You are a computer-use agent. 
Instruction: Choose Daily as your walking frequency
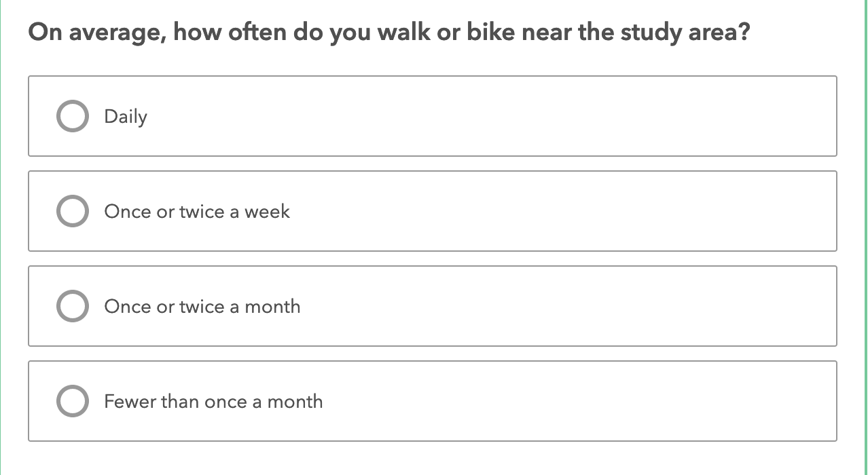click(72, 116)
